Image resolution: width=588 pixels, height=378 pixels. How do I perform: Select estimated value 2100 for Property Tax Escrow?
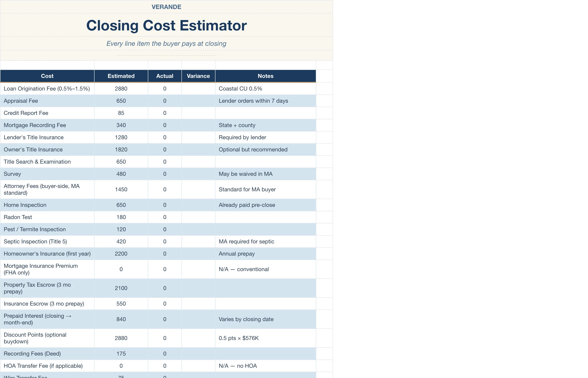(121, 288)
